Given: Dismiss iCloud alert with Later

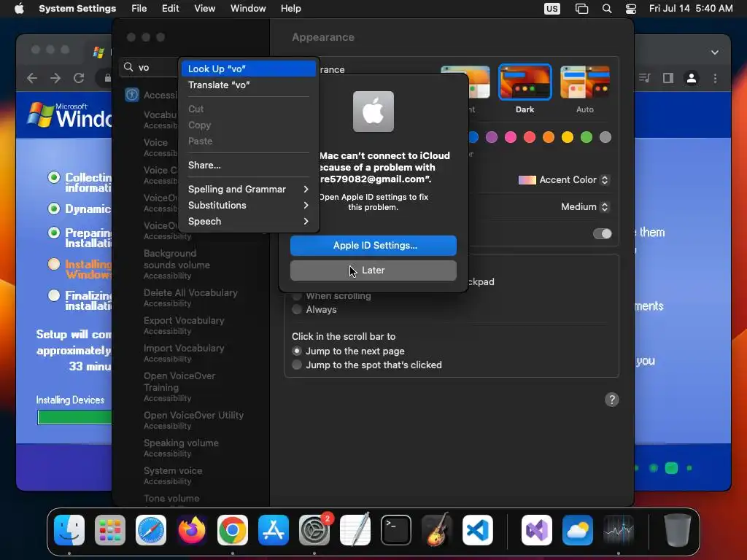Looking at the screenshot, I should pyautogui.click(x=373, y=270).
